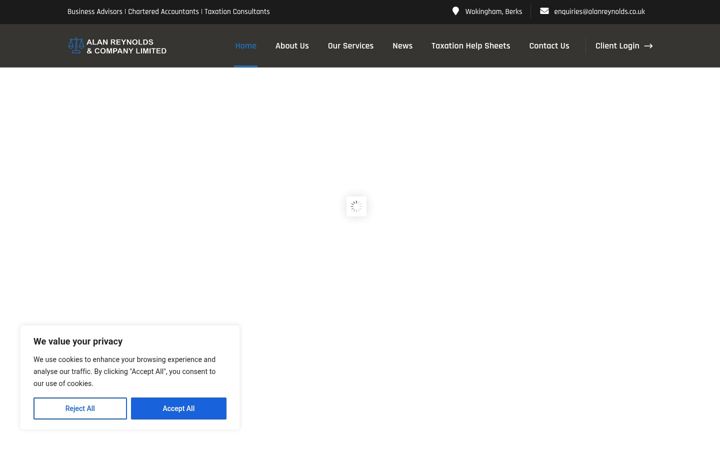The width and height of the screenshot is (720, 450).
Task: Open Taxation Help Sheets
Action: click(471, 46)
